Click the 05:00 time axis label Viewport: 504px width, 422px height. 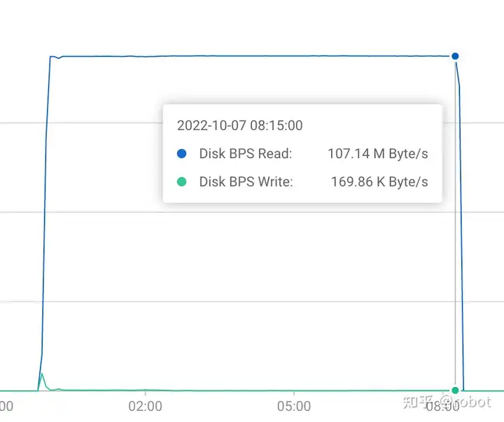coord(294,406)
